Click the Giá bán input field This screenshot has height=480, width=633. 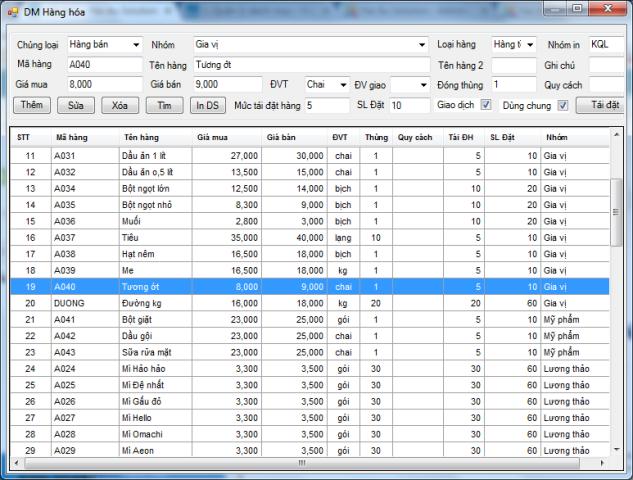coord(228,84)
